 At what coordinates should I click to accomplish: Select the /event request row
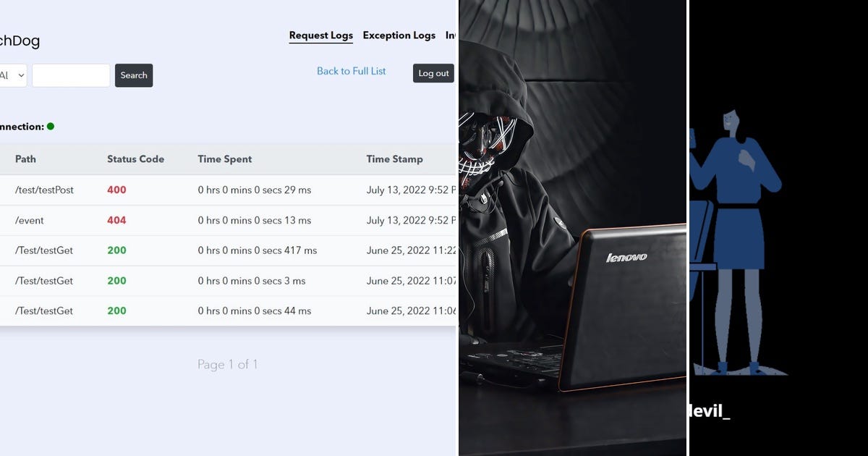(x=228, y=221)
